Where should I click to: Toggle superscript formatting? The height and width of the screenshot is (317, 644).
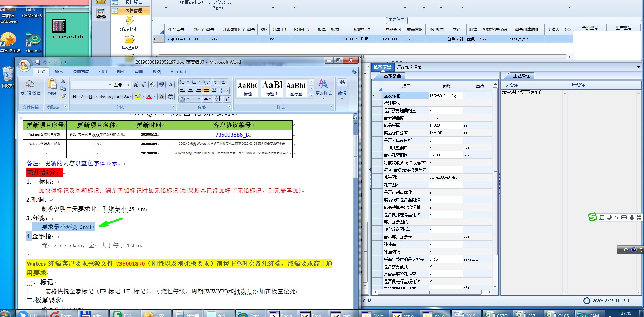click(118, 97)
